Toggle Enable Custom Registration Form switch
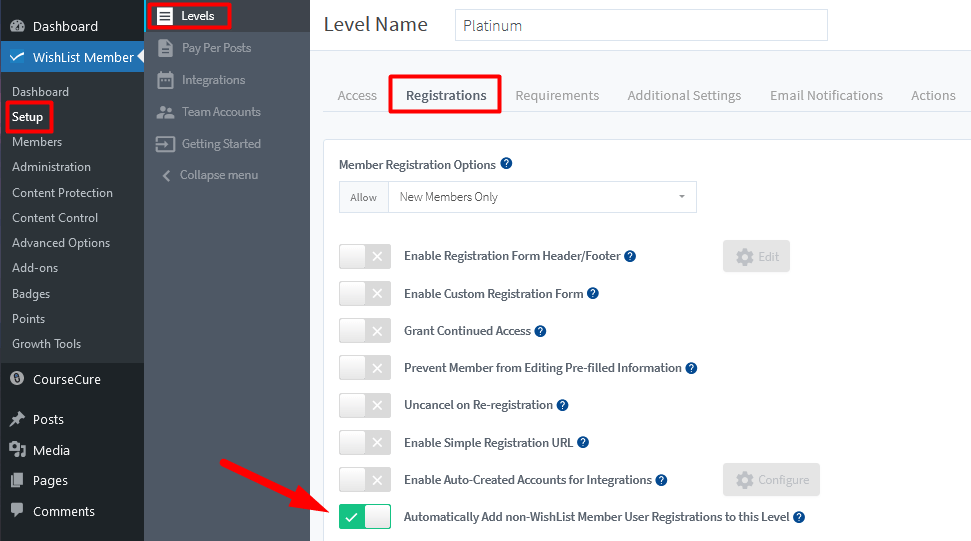Viewport: 971px width, 541px height. (x=365, y=293)
